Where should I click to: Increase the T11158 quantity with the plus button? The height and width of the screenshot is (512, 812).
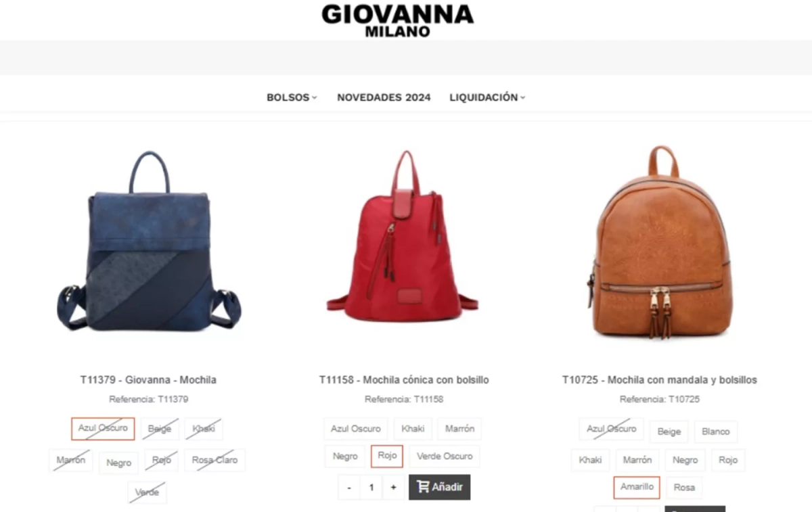pyautogui.click(x=393, y=488)
